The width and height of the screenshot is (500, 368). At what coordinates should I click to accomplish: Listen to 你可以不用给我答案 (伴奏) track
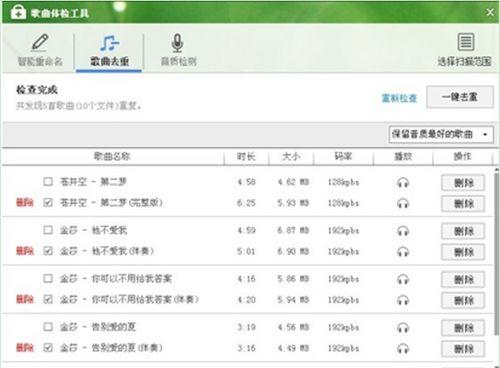click(403, 300)
